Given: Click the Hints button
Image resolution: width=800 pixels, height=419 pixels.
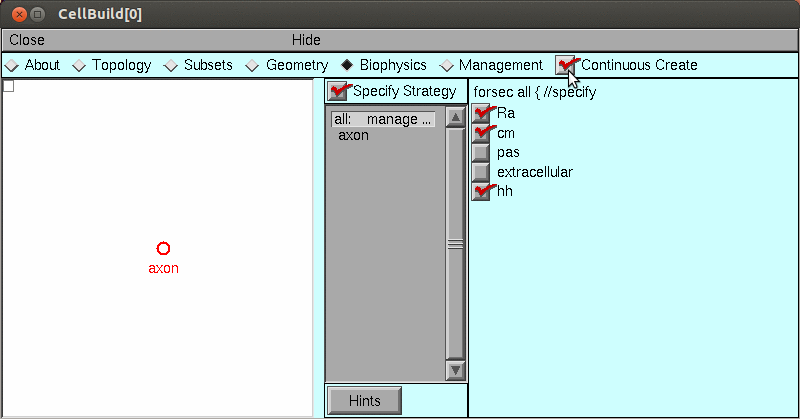Looking at the screenshot, I should coord(364,400).
